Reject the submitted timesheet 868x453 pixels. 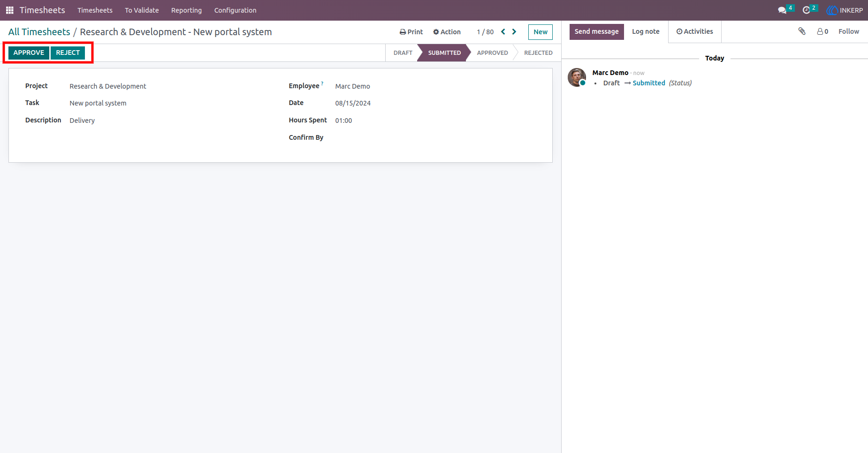tap(68, 53)
